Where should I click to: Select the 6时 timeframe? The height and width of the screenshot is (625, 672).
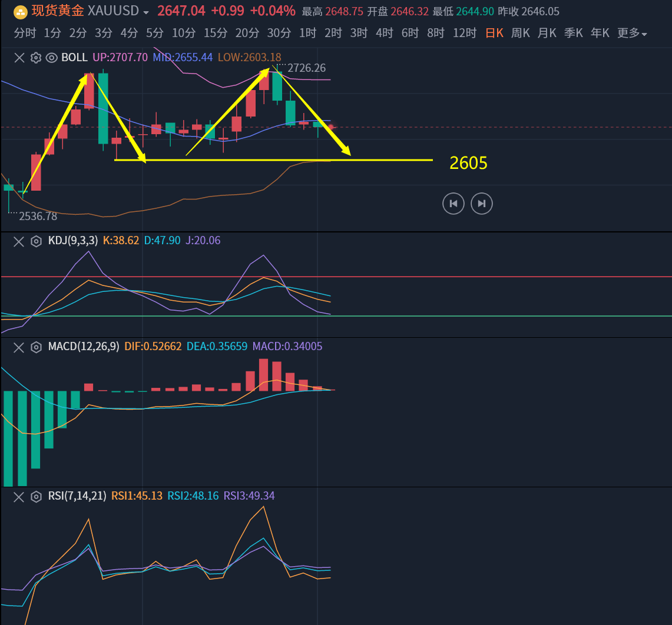click(x=410, y=33)
